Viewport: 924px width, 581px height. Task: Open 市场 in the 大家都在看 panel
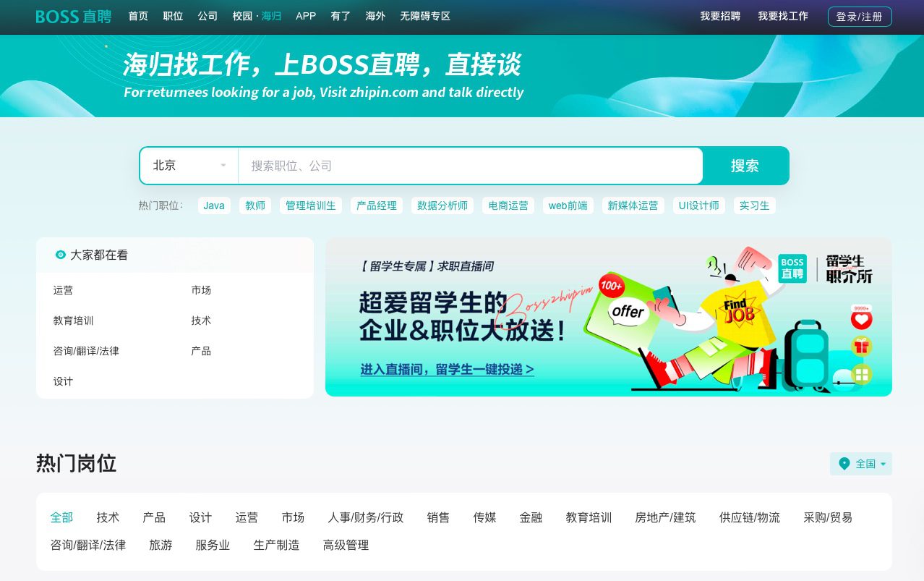click(x=201, y=290)
